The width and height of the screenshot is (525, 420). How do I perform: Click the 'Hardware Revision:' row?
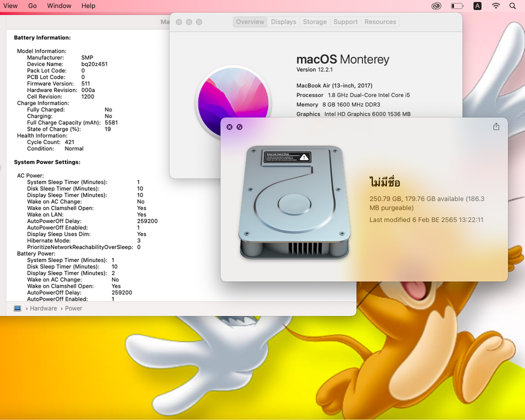point(61,90)
